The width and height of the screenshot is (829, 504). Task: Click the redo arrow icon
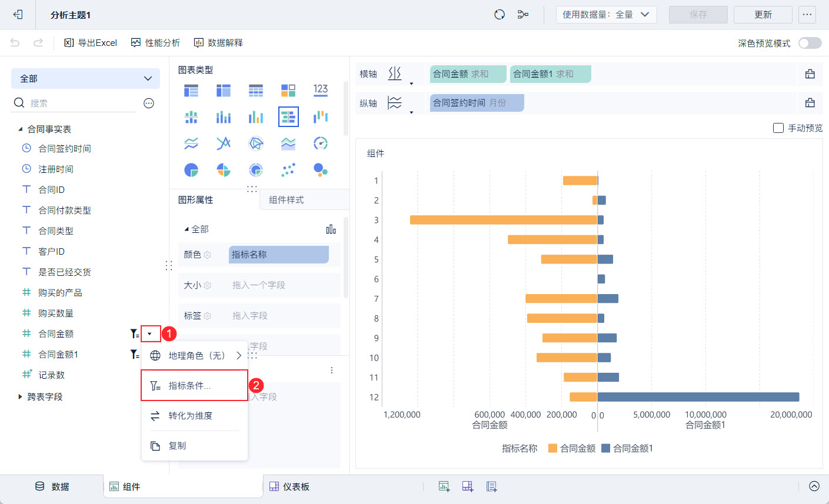click(38, 42)
